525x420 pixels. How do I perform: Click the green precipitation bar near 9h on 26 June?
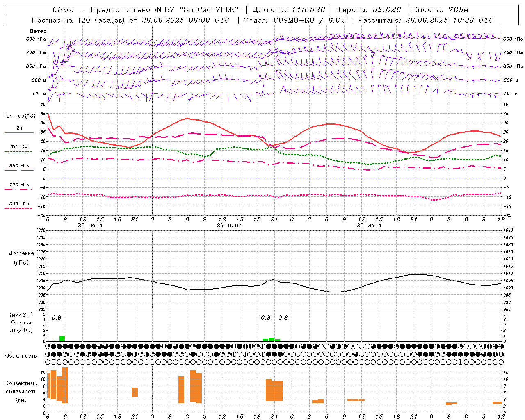click(62, 339)
